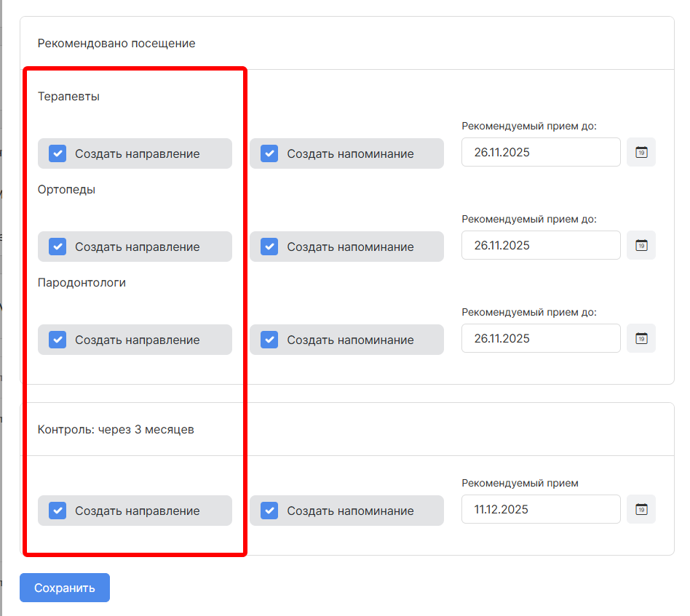Click the 'Рекомендовано посещение' section header
This screenshot has width=690, height=616.
(116, 44)
